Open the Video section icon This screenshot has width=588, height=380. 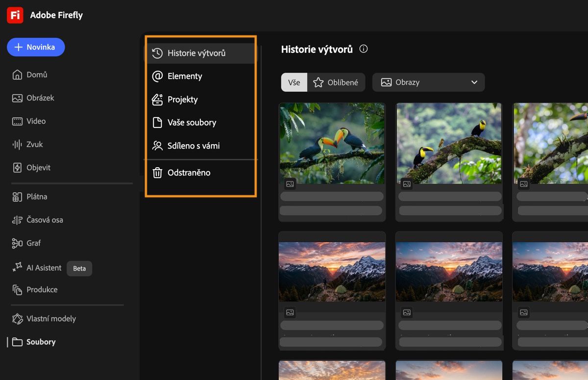click(x=17, y=121)
